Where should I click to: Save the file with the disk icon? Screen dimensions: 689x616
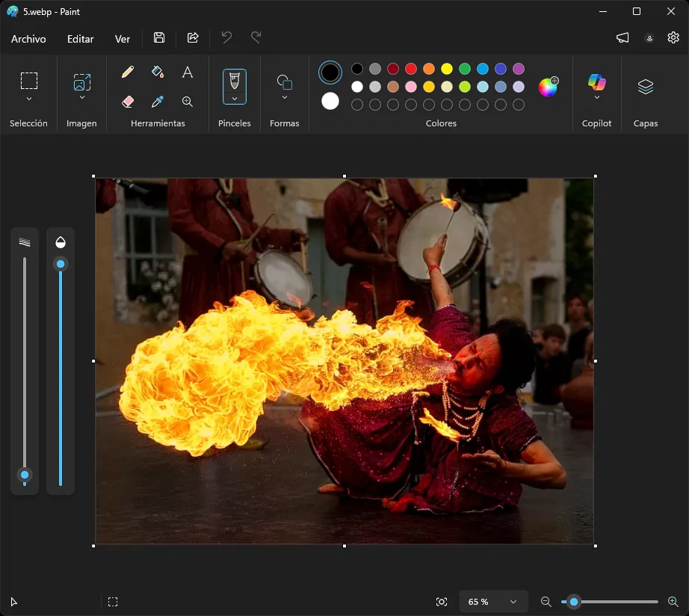coord(159,38)
